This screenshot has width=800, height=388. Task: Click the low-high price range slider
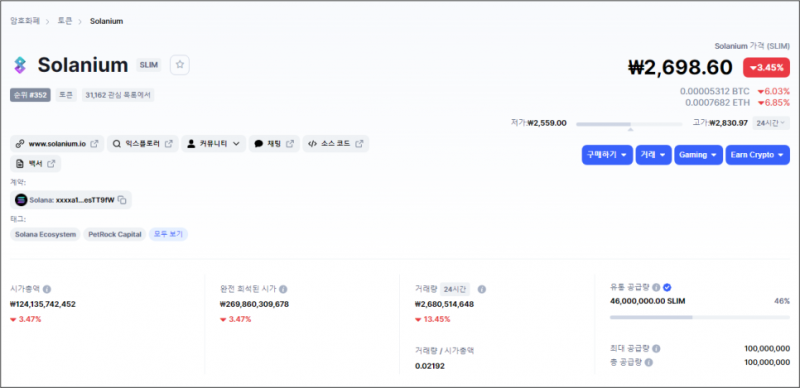point(629,124)
